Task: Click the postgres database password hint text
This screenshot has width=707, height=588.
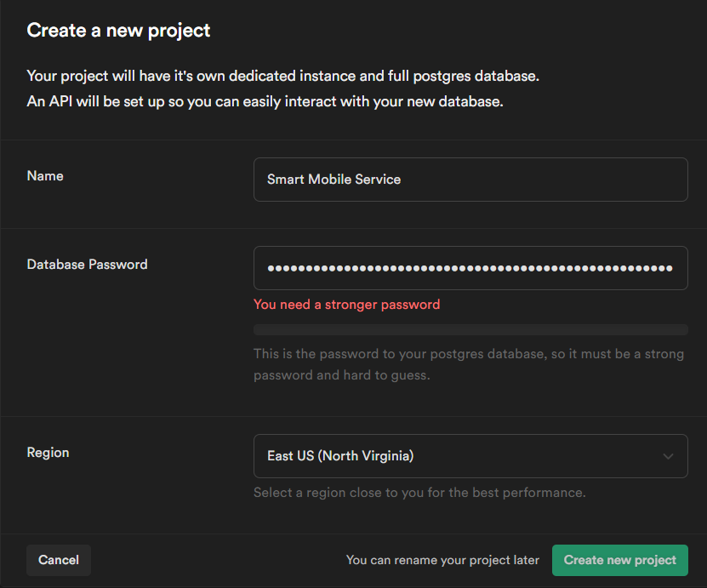Action: [468, 354]
